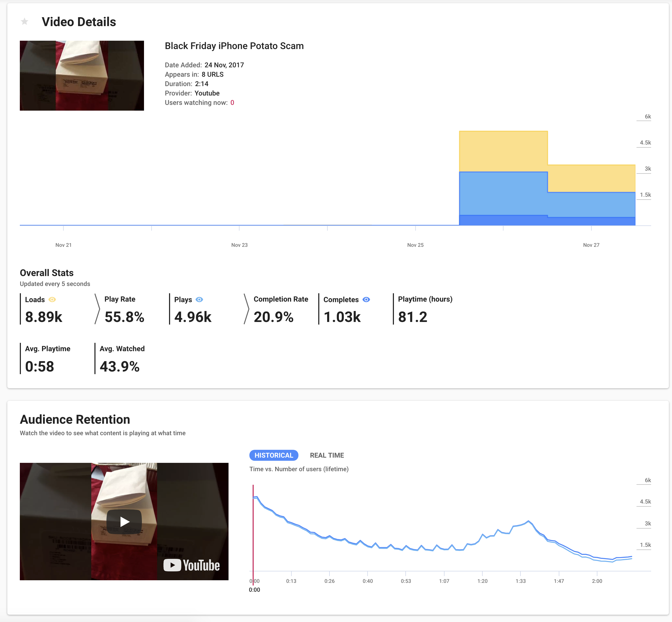The width and height of the screenshot is (672, 622).
Task: Click the dark blue Completes area in the chart
Action: pyautogui.click(x=503, y=220)
